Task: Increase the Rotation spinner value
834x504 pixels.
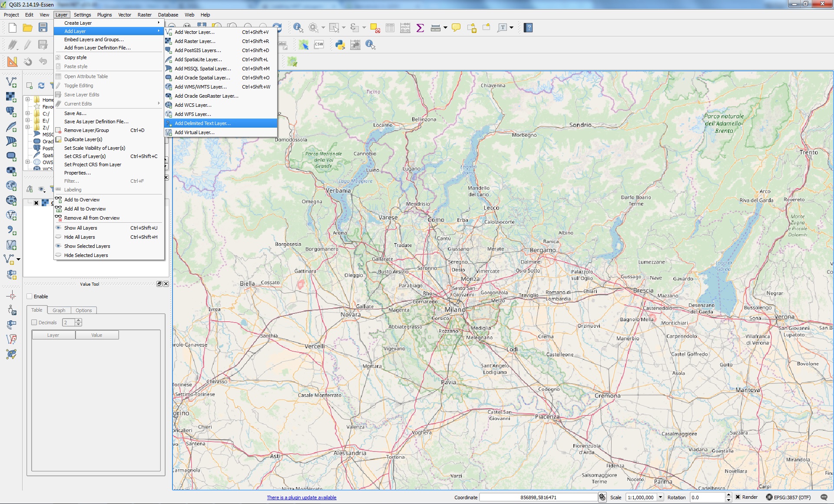Action: [x=728, y=495]
